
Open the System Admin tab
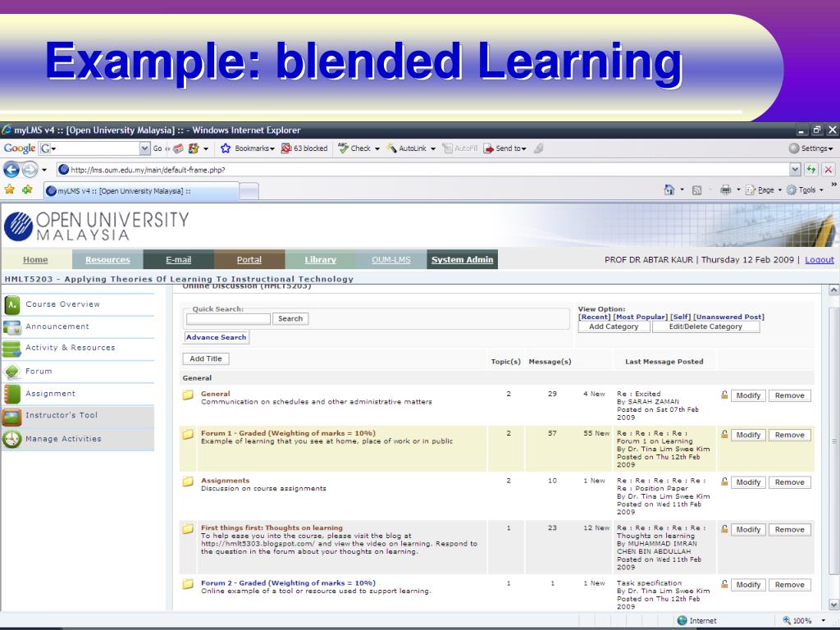pos(463,260)
